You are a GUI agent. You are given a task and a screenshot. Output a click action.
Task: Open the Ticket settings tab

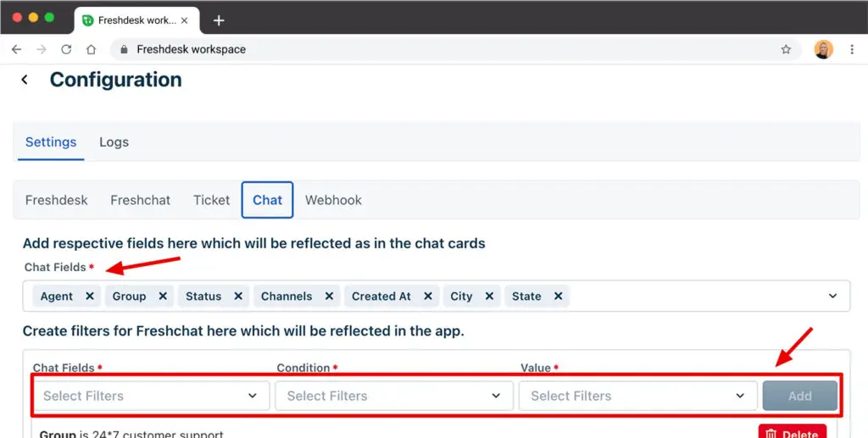tap(211, 200)
